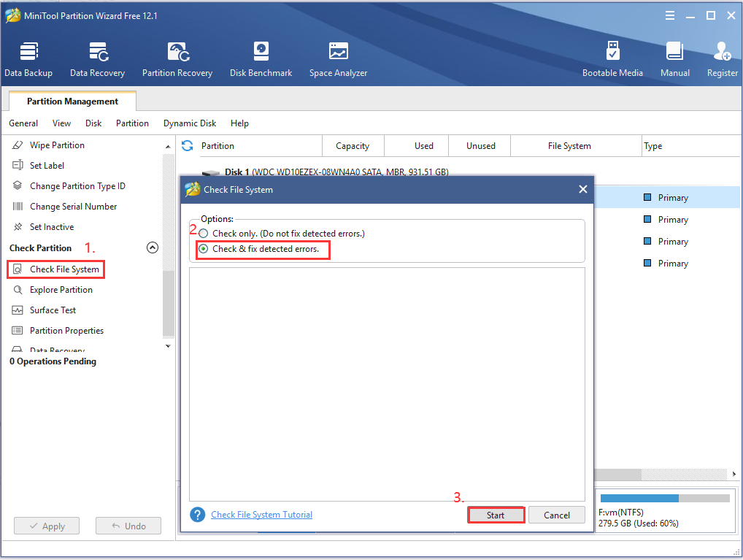This screenshot has width=743, height=560.
Task: Close the Check File System dialog
Action: click(583, 189)
